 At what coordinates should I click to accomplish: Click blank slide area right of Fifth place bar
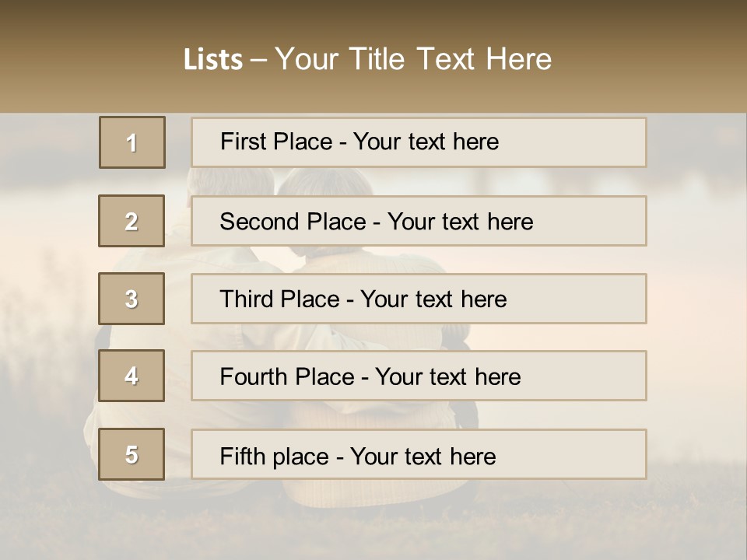point(695,454)
